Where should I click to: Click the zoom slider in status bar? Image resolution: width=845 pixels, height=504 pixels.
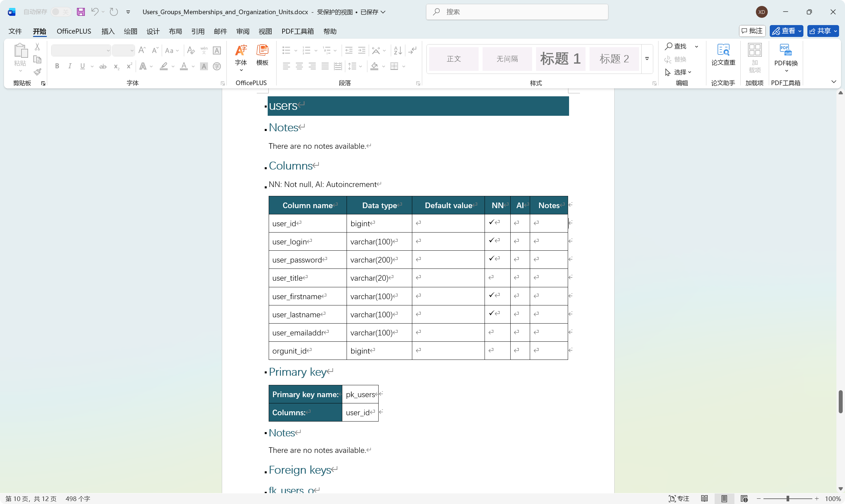point(787,499)
